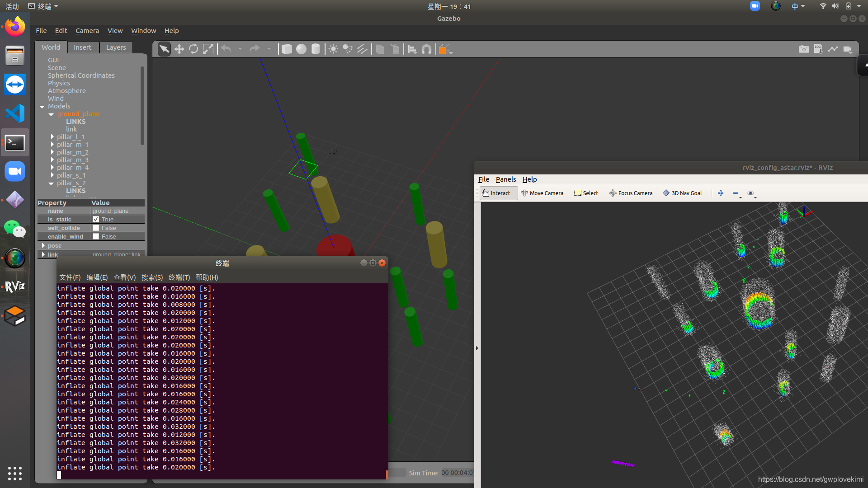Select the Scale mode tool

(208, 49)
